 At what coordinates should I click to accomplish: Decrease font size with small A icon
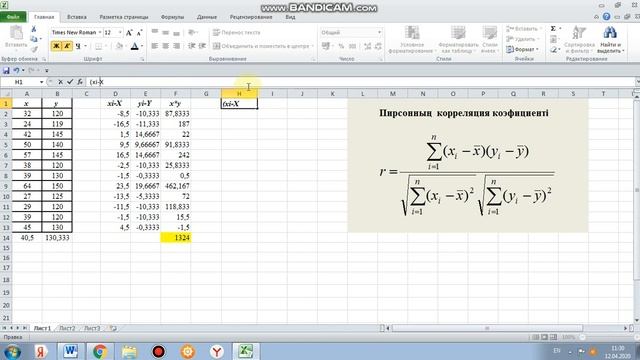[x=139, y=33]
